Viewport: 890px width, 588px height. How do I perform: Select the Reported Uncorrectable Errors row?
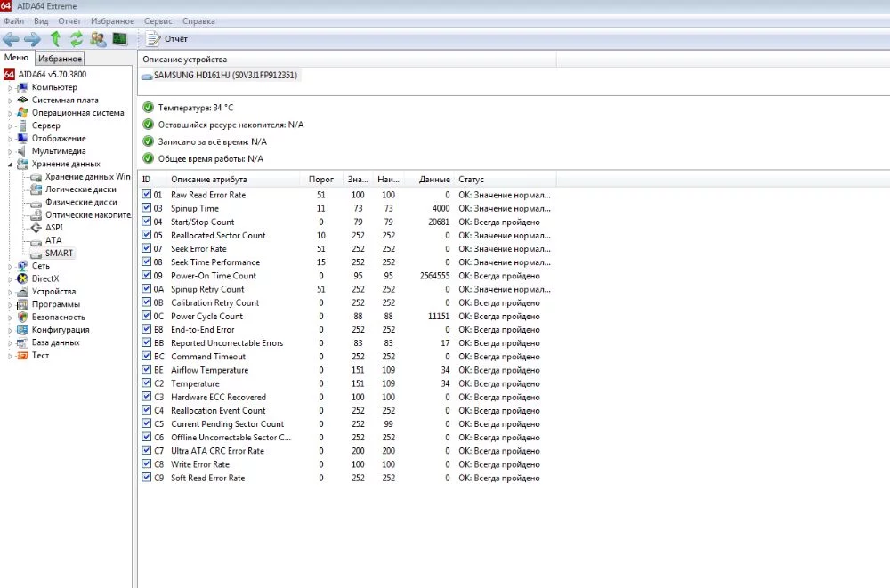[346, 342]
